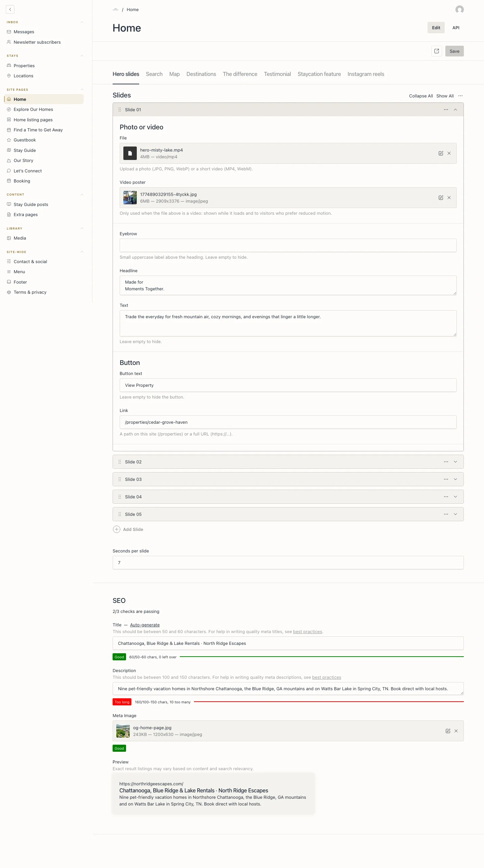The height and width of the screenshot is (868, 484).
Task: Expand Slide 03 panel
Action: click(x=455, y=479)
